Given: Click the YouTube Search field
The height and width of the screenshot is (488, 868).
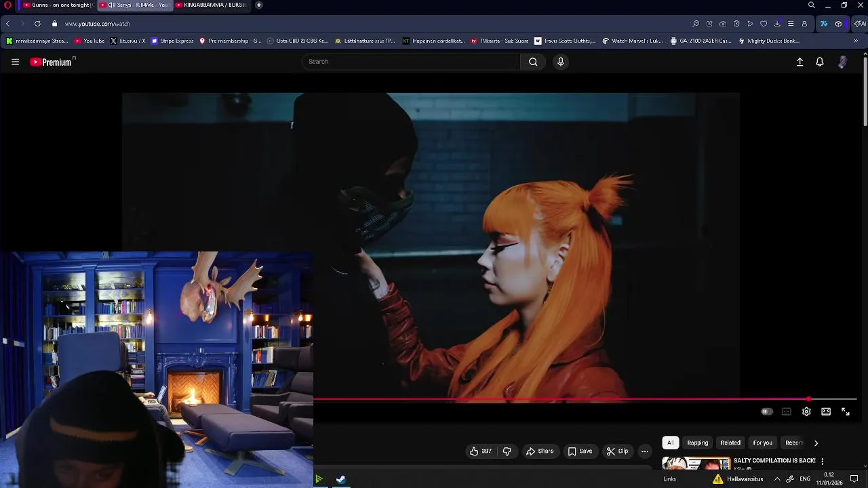Looking at the screenshot, I should (411, 62).
